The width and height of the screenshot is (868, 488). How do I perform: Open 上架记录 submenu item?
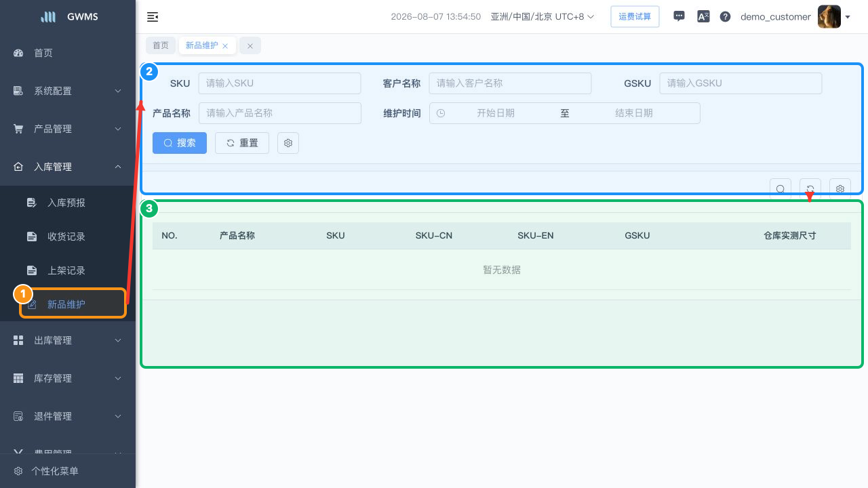pos(68,270)
